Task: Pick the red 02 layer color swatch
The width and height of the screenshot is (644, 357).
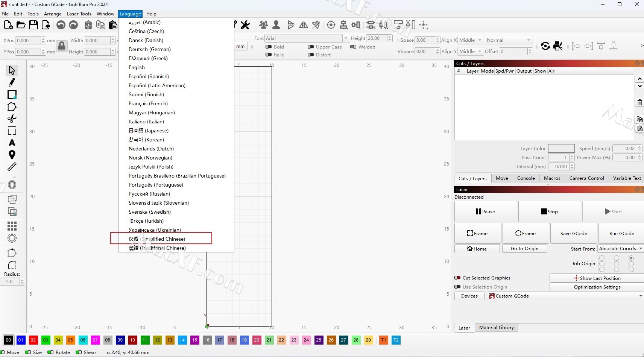Action: [33, 340]
